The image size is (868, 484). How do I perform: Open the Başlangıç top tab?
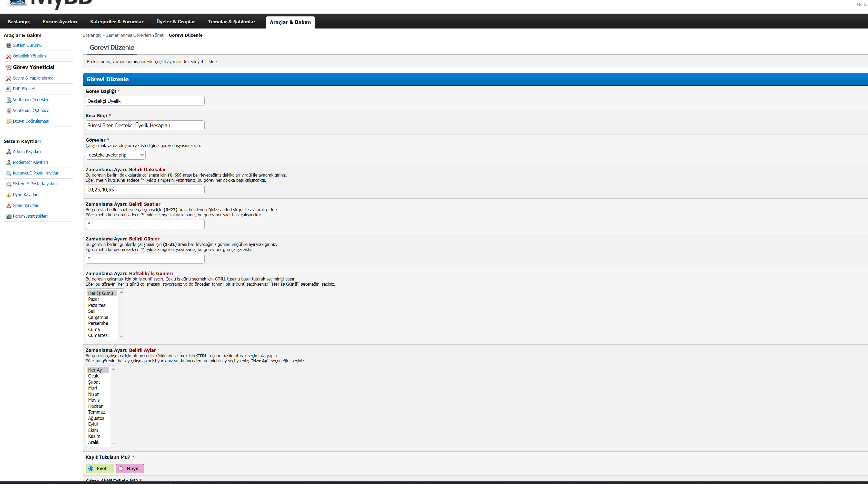(19, 22)
